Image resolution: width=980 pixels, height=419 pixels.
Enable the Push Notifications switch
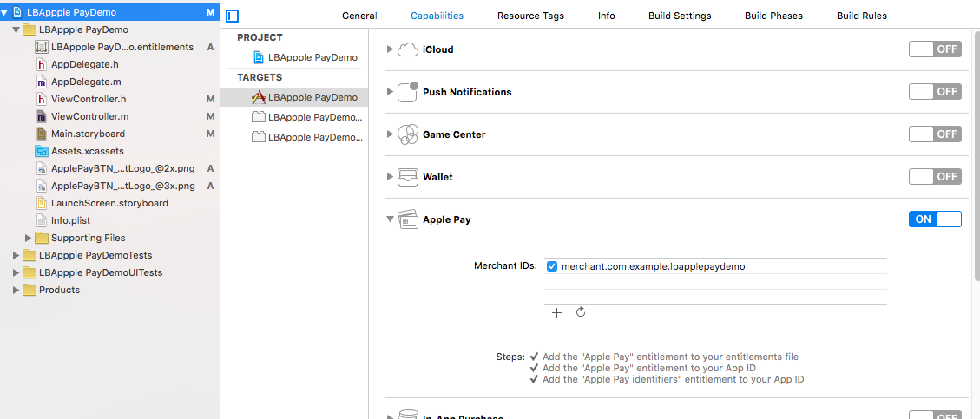coord(935,92)
